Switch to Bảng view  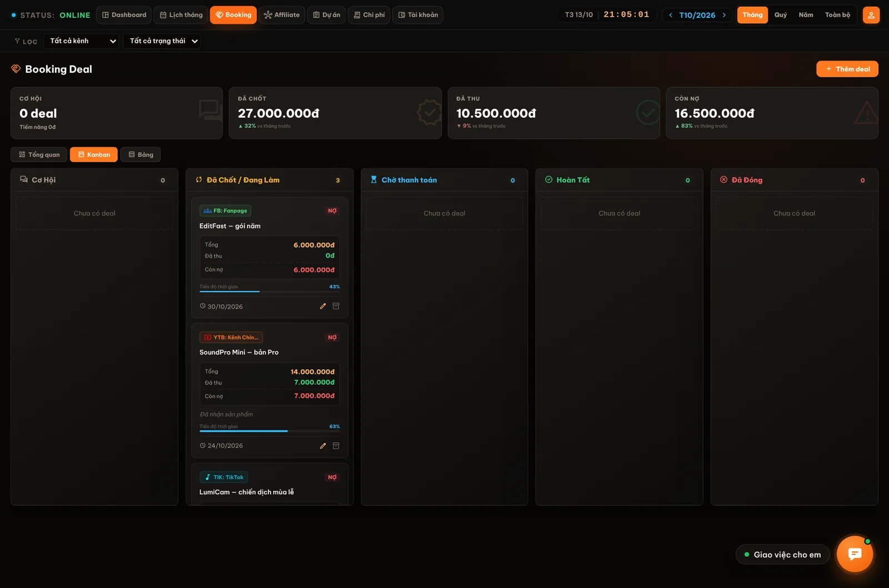coord(141,154)
